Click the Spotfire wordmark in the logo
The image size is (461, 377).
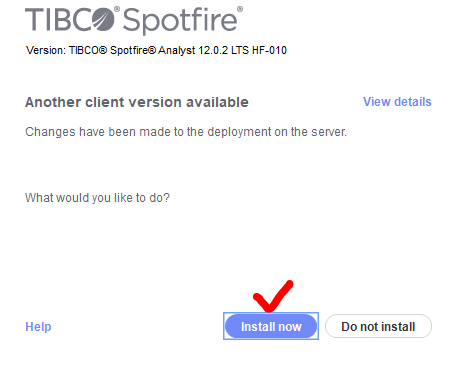pos(180,21)
